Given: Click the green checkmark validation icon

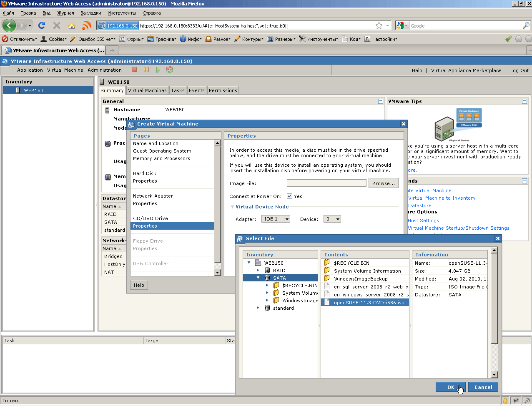Looking at the screenshot, I should (x=508, y=39).
